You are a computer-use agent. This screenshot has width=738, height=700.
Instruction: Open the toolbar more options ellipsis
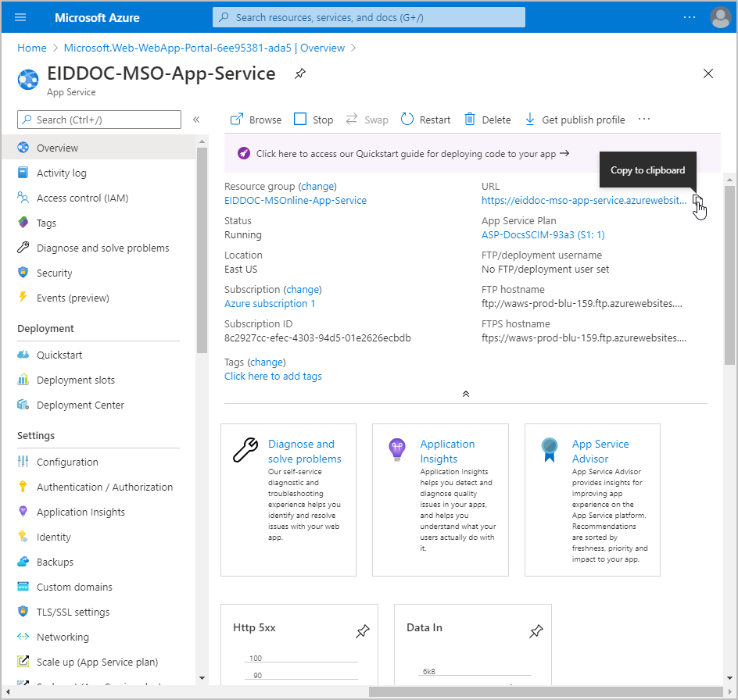pos(644,120)
